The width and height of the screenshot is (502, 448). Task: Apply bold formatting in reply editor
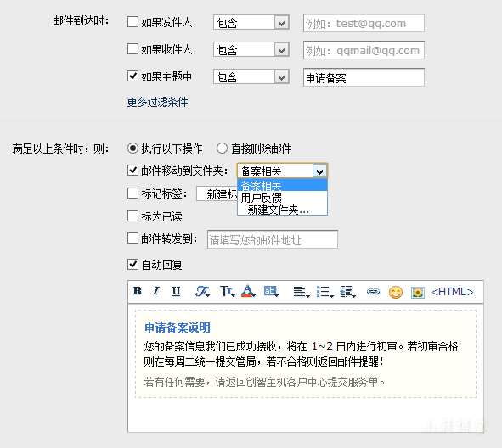pyautogui.click(x=138, y=291)
